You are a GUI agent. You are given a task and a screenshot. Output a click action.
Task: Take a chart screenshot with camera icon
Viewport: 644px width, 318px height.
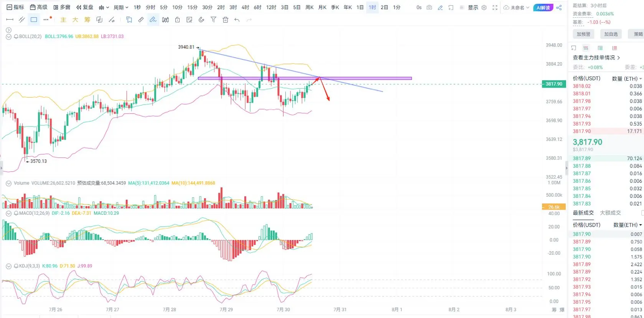point(429,7)
